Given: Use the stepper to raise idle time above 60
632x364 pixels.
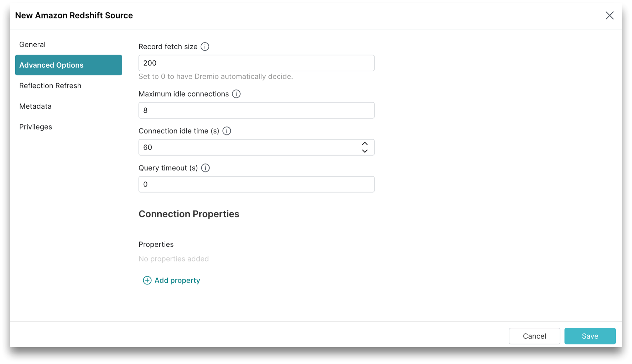Looking at the screenshot, I should click(x=365, y=143).
